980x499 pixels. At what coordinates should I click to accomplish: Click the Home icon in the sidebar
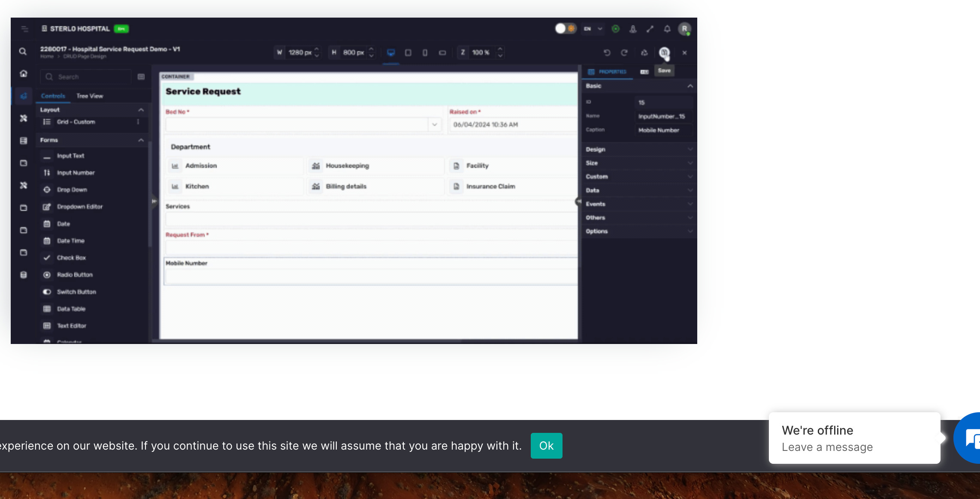(24, 73)
